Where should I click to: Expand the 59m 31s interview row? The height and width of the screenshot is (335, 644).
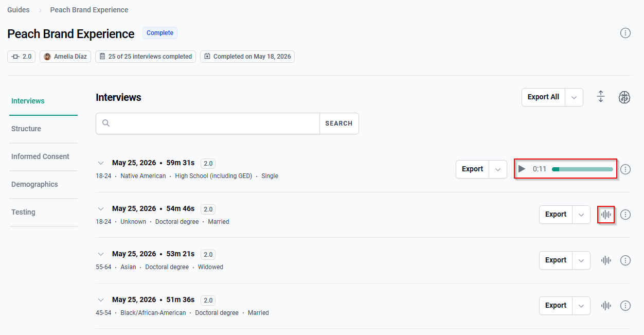[x=101, y=163]
